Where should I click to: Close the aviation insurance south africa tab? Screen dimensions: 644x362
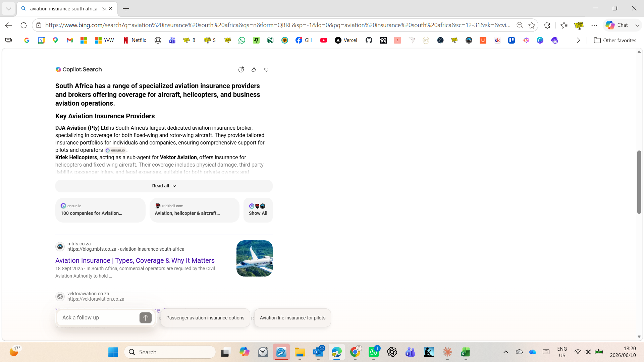tap(111, 9)
